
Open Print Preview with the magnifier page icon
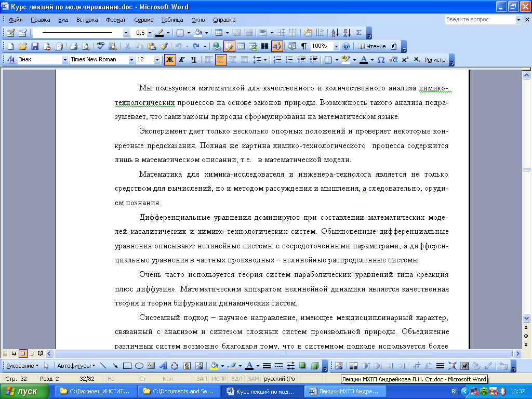click(x=86, y=46)
